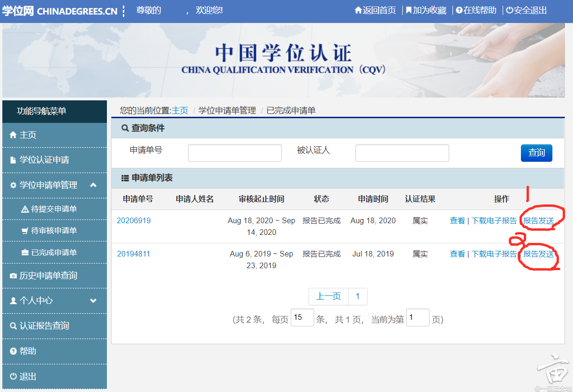Click 下载电子报告 for application 20206919
The width and height of the screenshot is (573, 392).
pyautogui.click(x=495, y=220)
